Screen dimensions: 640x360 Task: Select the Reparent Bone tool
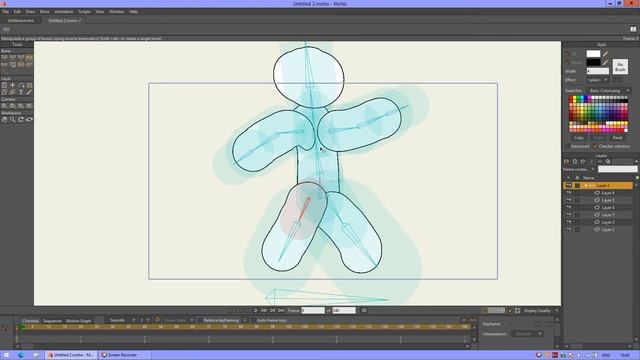pos(4,64)
